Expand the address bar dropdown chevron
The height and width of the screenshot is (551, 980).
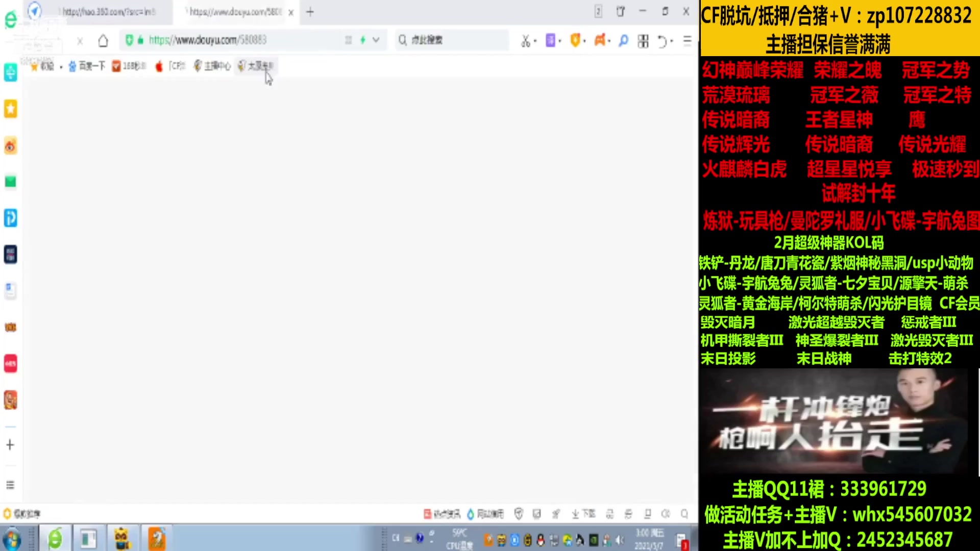376,40
